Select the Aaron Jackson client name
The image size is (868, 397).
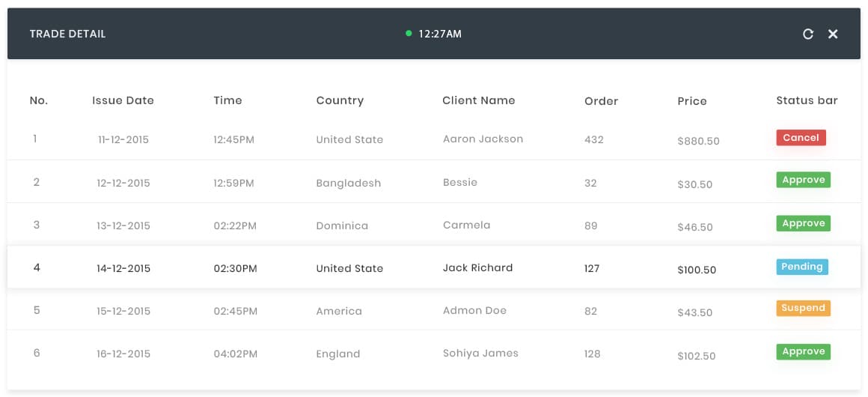(x=483, y=139)
